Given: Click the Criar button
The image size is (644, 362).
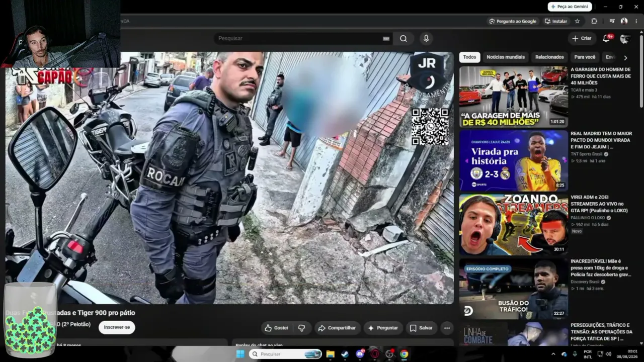Looking at the screenshot, I should coord(582,38).
